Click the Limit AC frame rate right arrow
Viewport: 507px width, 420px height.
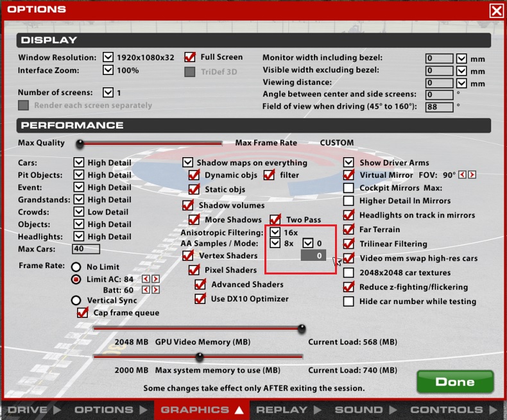[155, 279]
